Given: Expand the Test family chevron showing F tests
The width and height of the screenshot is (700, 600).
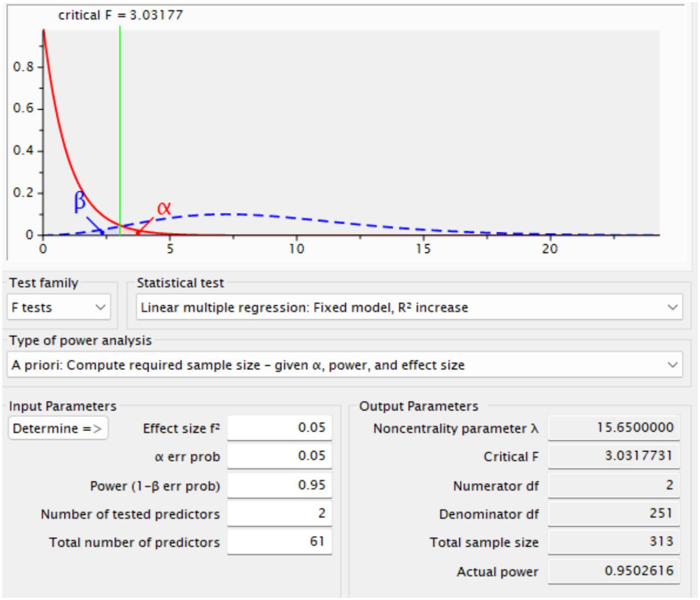Looking at the screenshot, I should click(101, 308).
